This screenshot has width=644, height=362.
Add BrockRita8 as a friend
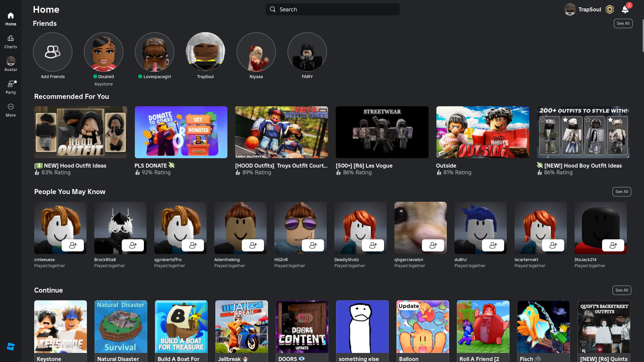(133, 245)
